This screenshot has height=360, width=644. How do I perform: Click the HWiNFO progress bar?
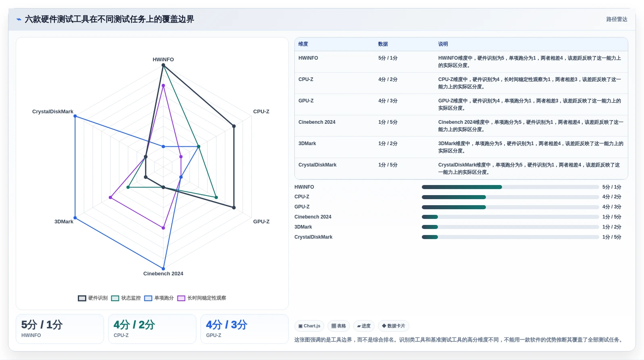point(510,187)
